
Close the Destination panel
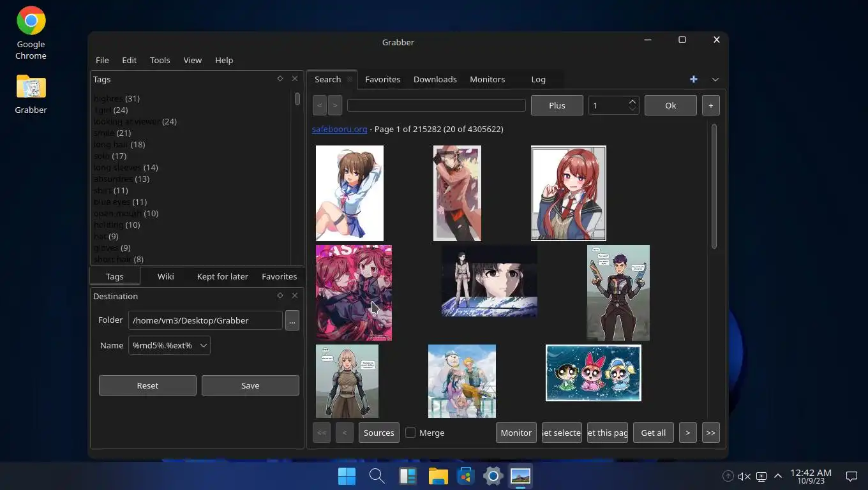point(295,295)
